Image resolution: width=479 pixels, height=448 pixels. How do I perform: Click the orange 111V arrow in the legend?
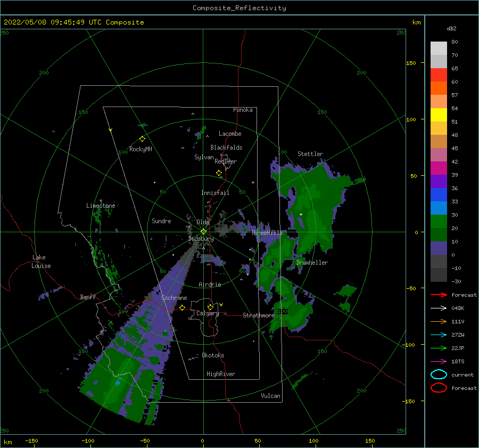point(439,321)
